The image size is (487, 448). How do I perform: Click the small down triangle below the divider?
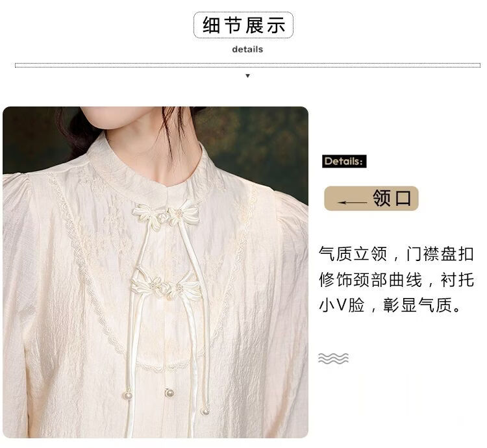coord(247,76)
